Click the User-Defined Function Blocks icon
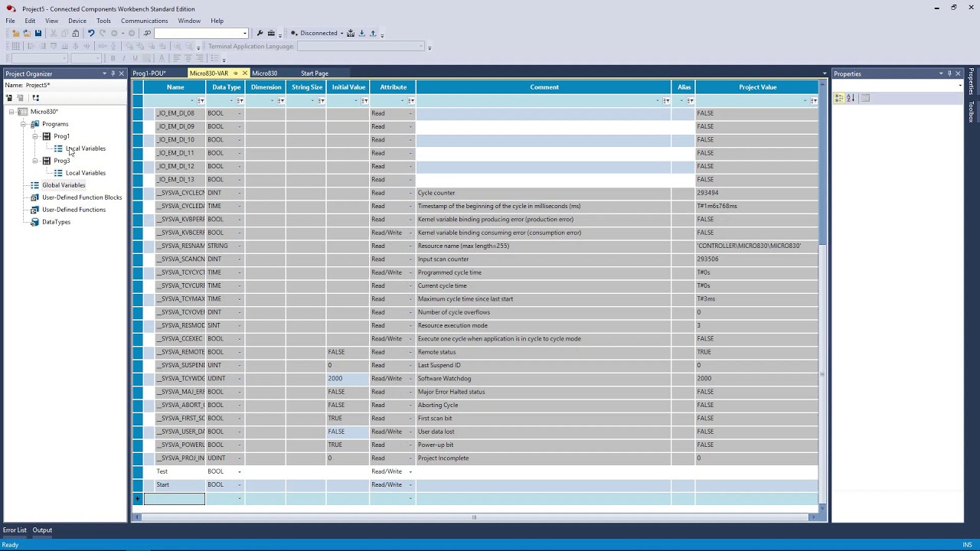This screenshot has height=551, width=980. click(34, 197)
